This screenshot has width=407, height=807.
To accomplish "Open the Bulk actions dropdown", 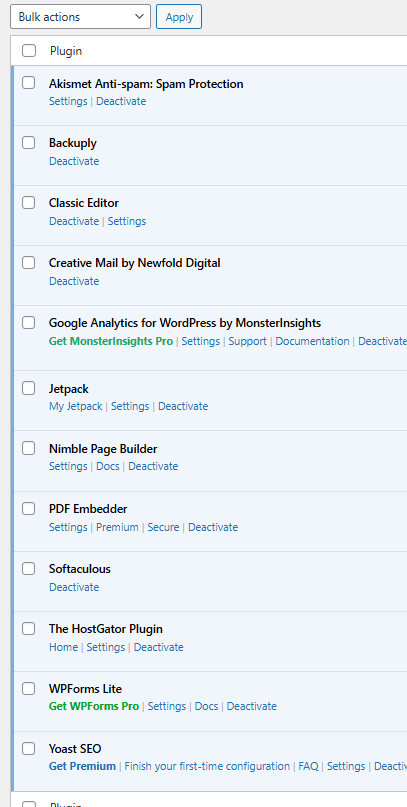I will coord(80,16).
